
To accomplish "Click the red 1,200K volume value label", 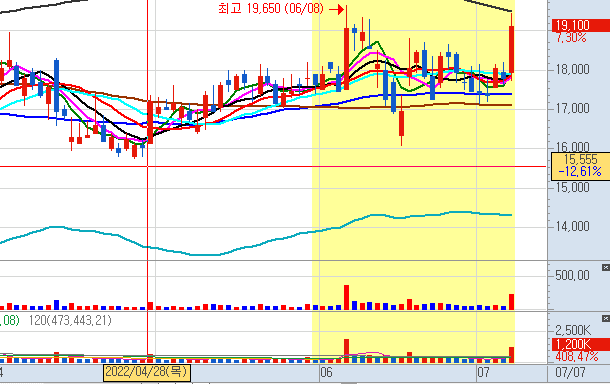I will coord(580,344).
